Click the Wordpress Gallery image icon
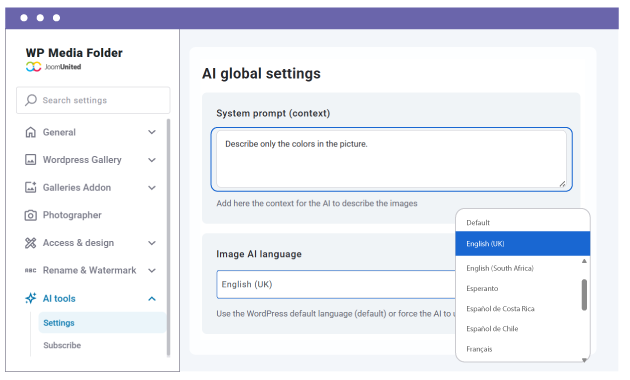 (x=31, y=160)
